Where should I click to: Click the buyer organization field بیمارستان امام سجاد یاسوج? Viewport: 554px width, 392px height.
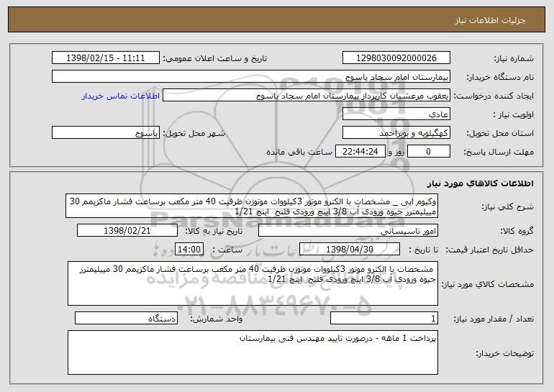(251, 77)
